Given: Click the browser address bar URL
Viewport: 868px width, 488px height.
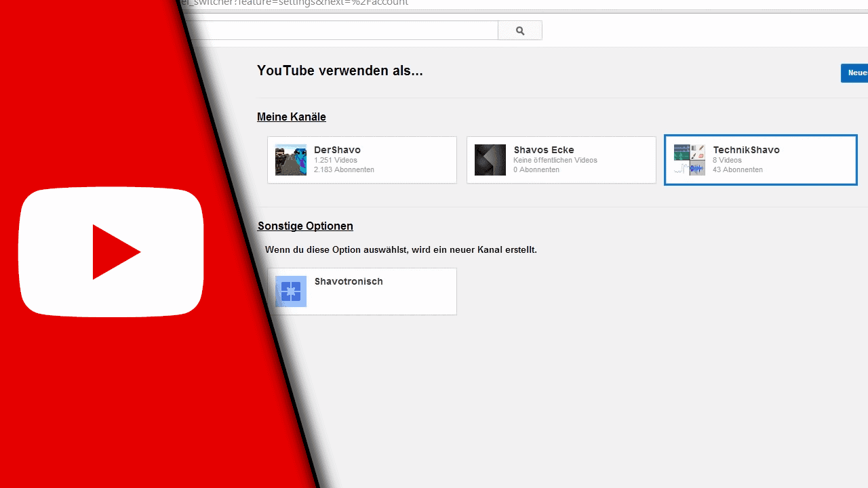Looking at the screenshot, I should pos(295,3).
